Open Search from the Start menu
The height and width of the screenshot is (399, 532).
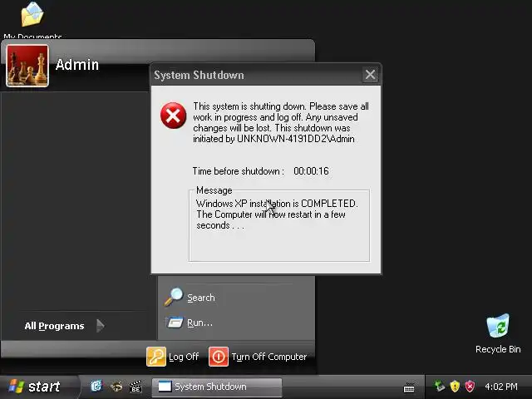pyautogui.click(x=190, y=298)
